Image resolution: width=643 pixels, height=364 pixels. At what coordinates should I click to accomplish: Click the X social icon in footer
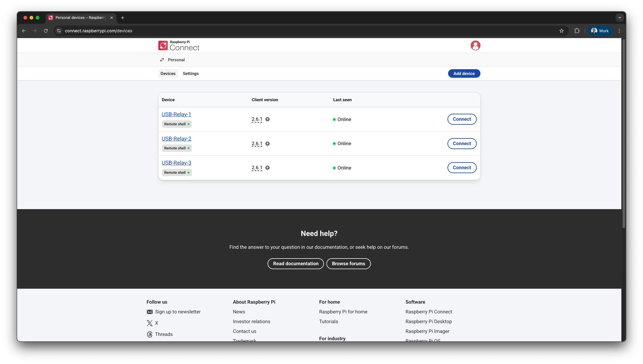(x=149, y=323)
